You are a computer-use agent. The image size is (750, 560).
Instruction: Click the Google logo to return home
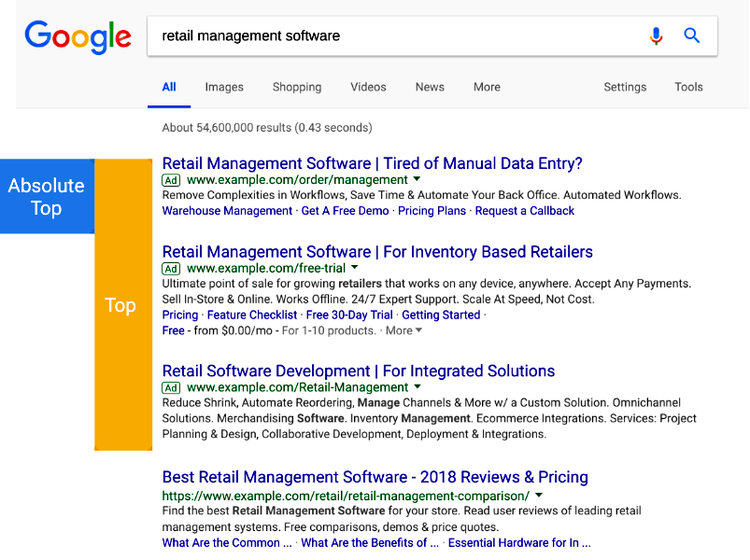78,37
